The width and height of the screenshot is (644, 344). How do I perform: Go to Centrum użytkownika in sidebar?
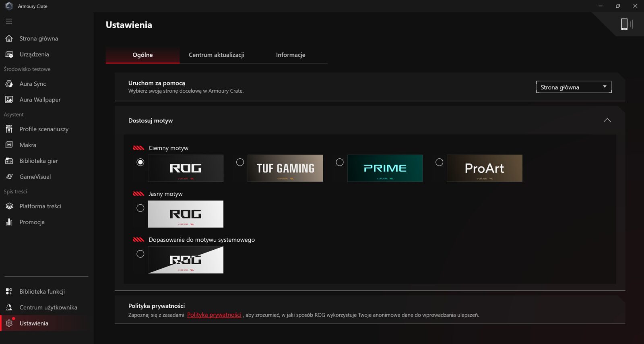pos(48,307)
